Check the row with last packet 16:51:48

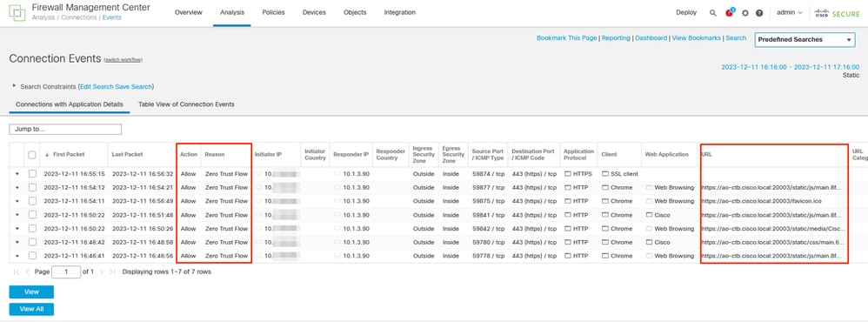(32, 215)
